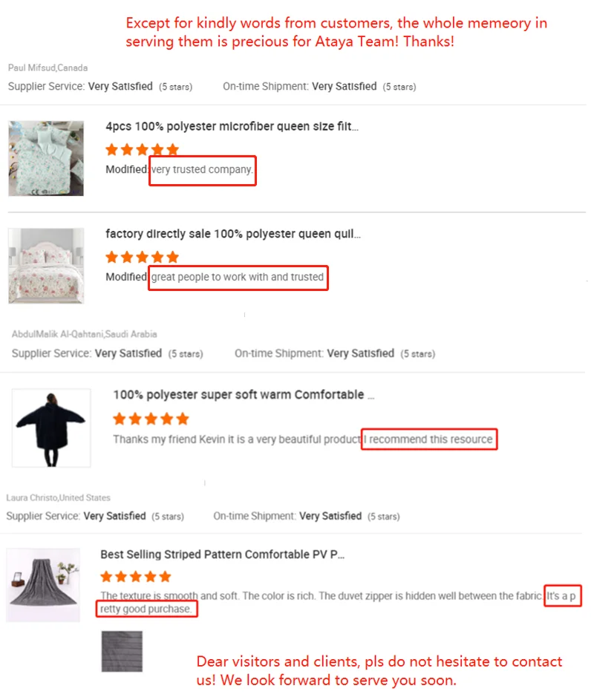Click the star rating under the 4pcs microfiber product
This screenshot has width=591, height=700.
143,149
